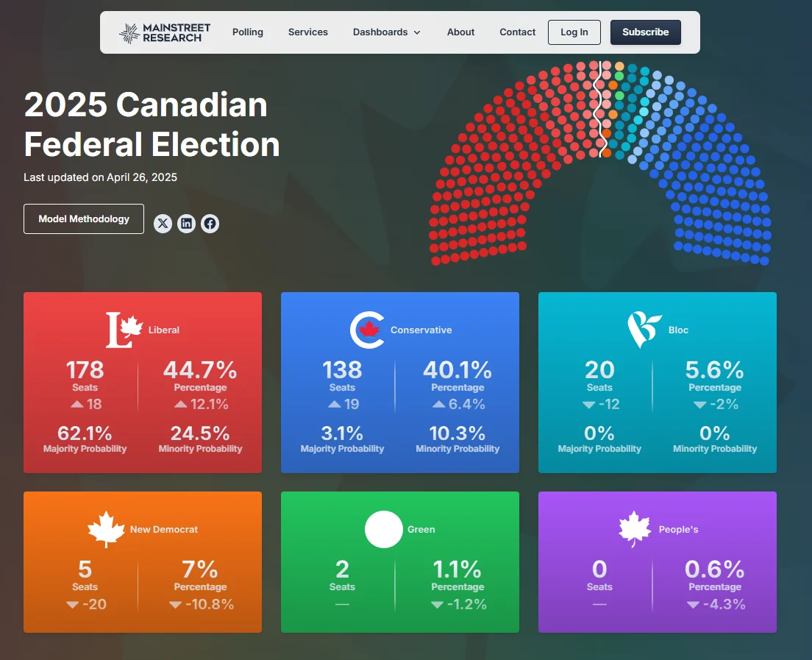Click the Green party circle logo
Viewport: 812px width, 660px height.
[x=383, y=529]
